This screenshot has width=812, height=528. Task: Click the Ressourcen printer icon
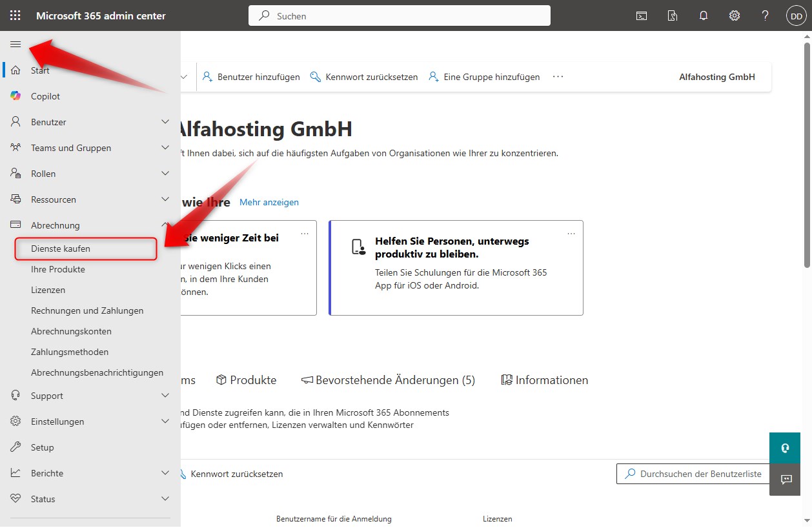tap(16, 199)
